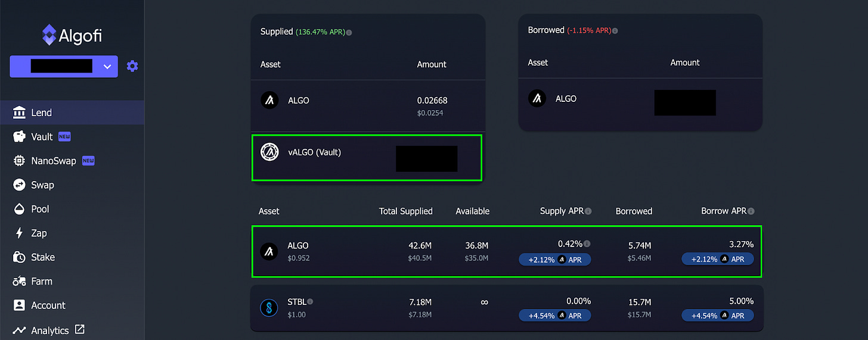Click info icon beside 0.42% supply APR
Image resolution: width=868 pixels, height=340 pixels.
pyautogui.click(x=587, y=244)
